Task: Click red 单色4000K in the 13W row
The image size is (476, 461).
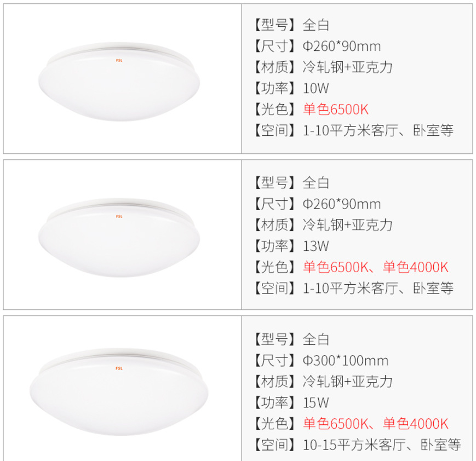Action: (415, 267)
